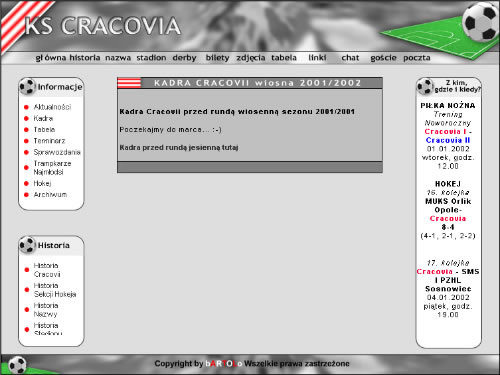Select 'chat' in the top navigation
Screen dimensions: 500x375
(x=350, y=58)
